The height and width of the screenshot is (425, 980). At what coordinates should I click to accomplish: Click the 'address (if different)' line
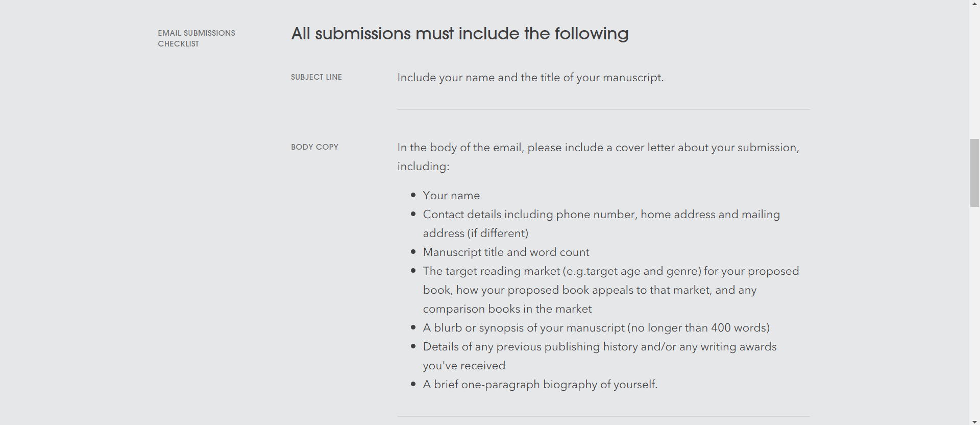476,233
